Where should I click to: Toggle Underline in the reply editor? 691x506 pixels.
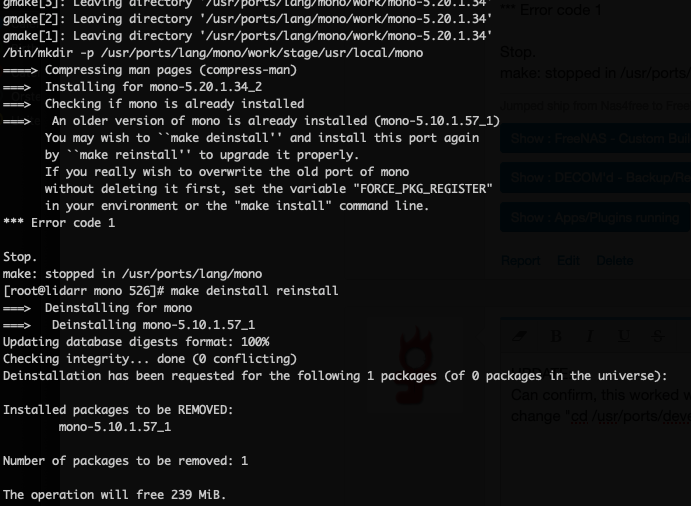pos(624,336)
